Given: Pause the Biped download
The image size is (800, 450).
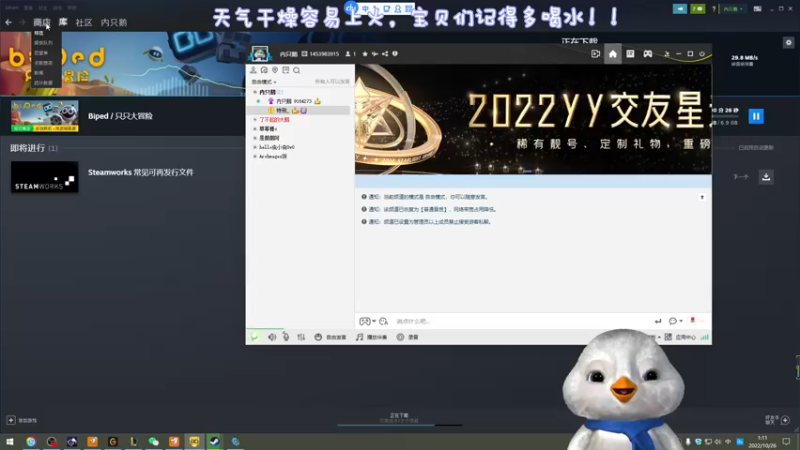Looking at the screenshot, I should [756, 116].
